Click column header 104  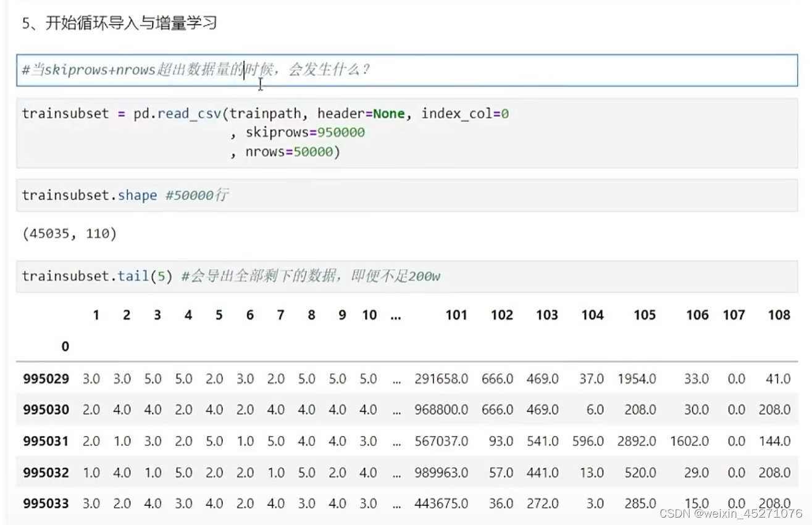[592, 315]
